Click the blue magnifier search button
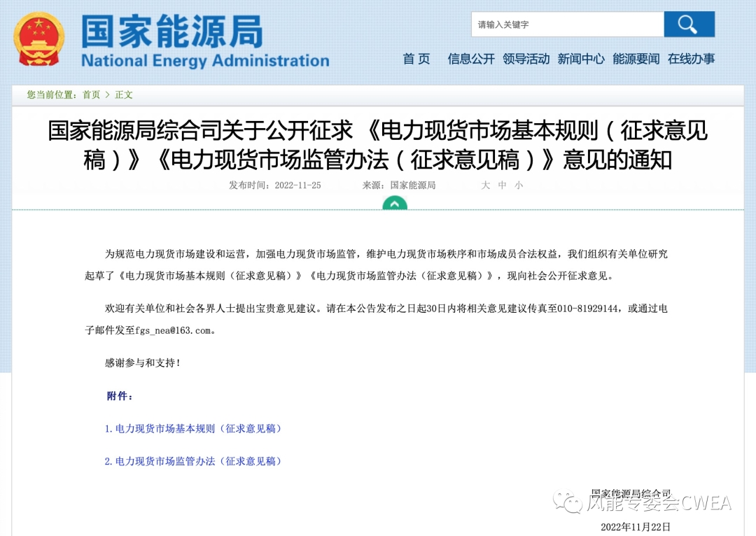Image resolution: width=756 pixels, height=536 pixels. click(x=689, y=24)
